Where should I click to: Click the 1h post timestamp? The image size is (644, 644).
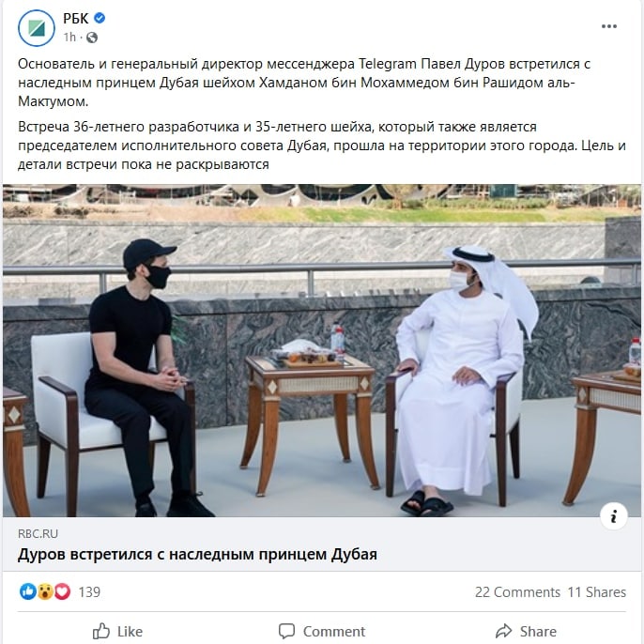[69, 38]
